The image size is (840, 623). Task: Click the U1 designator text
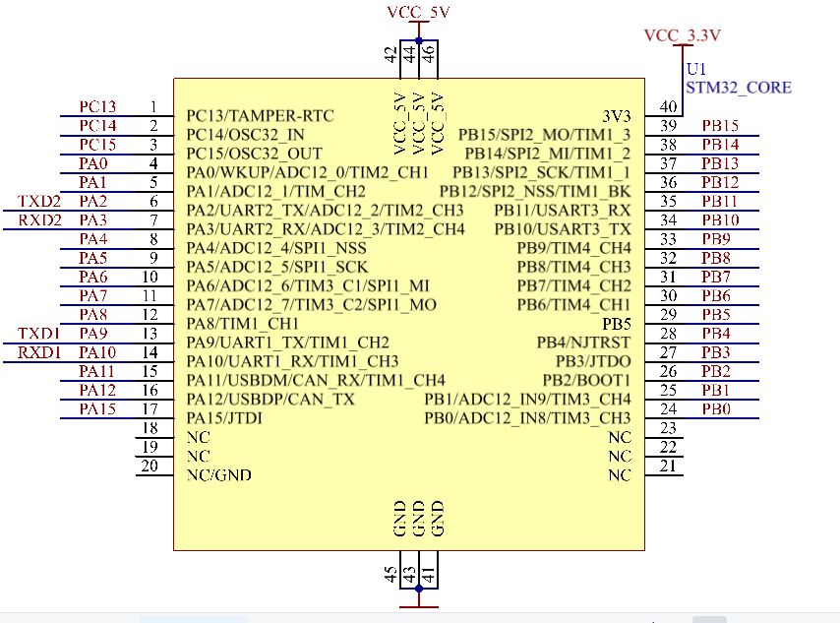(695, 69)
